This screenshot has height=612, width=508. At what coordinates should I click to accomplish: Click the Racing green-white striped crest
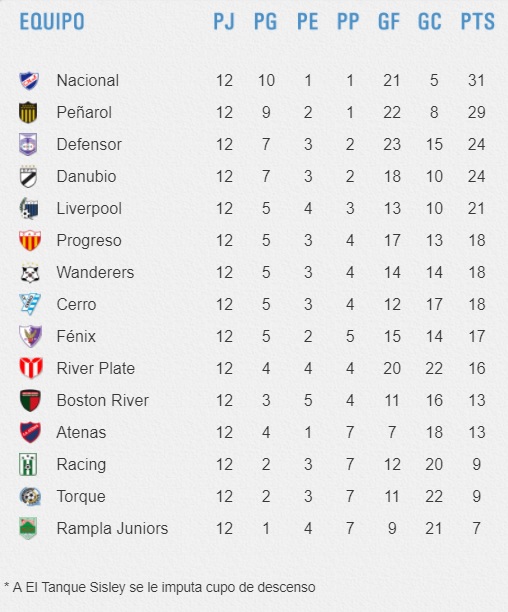click(28, 464)
